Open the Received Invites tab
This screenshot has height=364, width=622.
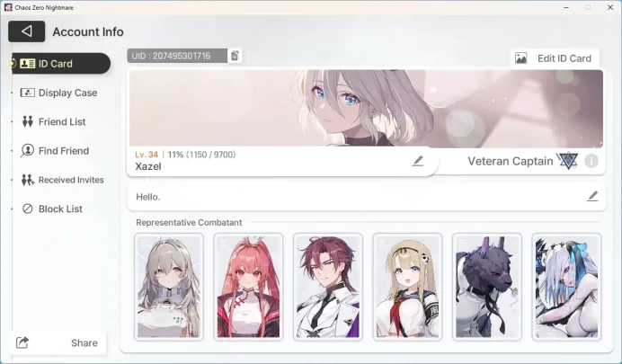pyautogui.click(x=62, y=180)
